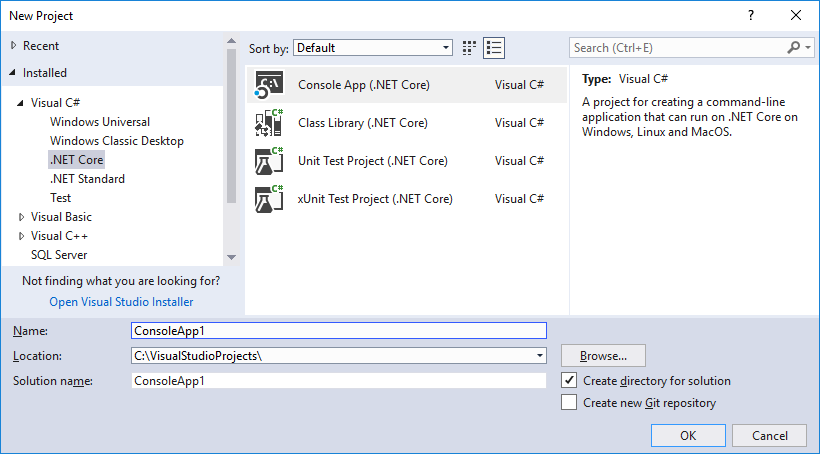Image resolution: width=820 pixels, height=454 pixels.
Task: Click the search magnifier icon
Action: 793,48
